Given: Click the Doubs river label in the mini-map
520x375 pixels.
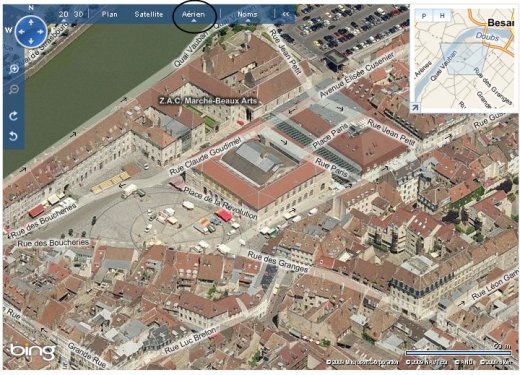Looking at the screenshot, I should 487,37.
